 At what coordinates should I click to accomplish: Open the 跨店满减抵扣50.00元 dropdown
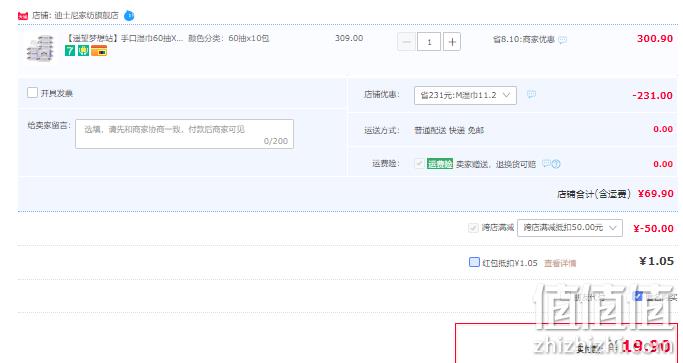(x=570, y=228)
